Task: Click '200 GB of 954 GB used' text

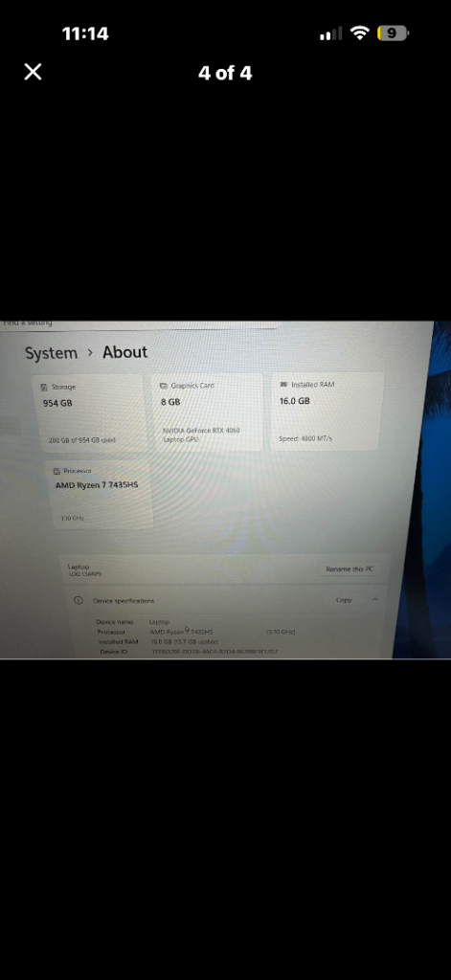Action: click(x=82, y=440)
